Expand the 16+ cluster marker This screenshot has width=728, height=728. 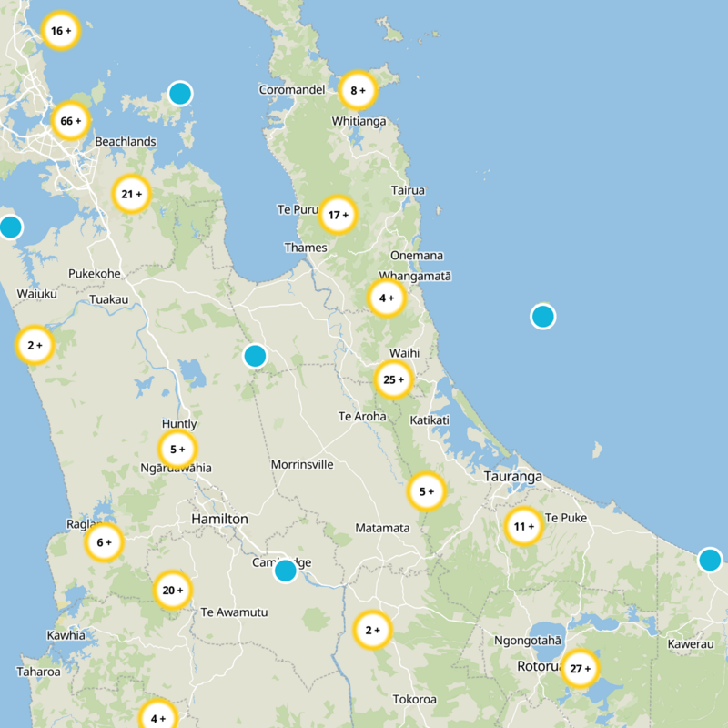click(61, 31)
